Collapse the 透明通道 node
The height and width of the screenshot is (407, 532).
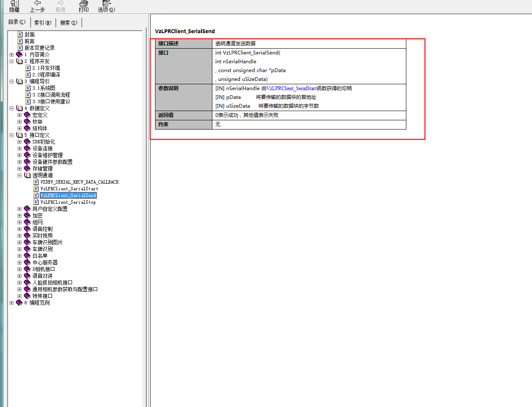pyautogui.click(x=19, y=175)
